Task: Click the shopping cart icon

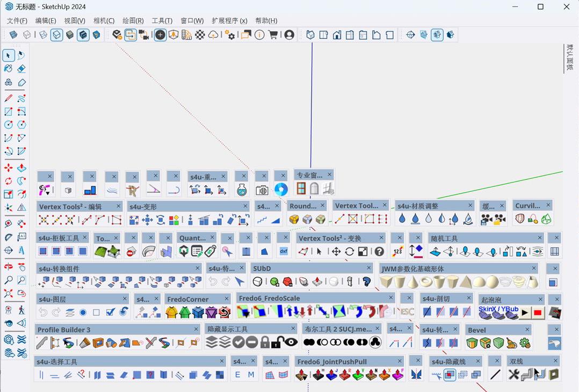Action: (273, 35)
